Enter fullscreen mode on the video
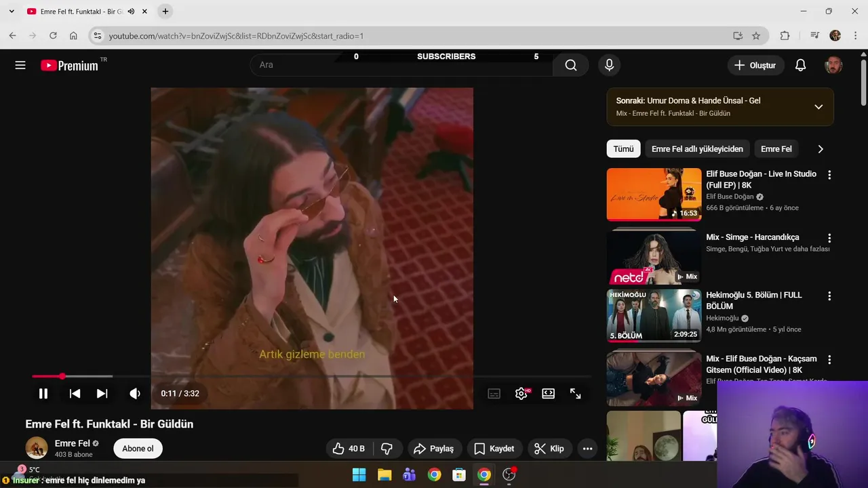Viewport: 868px width, 488px height. pos(576,393)
